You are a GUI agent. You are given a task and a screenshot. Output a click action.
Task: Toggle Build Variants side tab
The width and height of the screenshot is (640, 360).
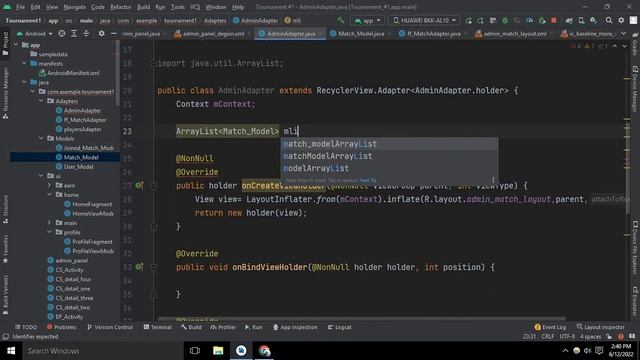coord(5,295)
